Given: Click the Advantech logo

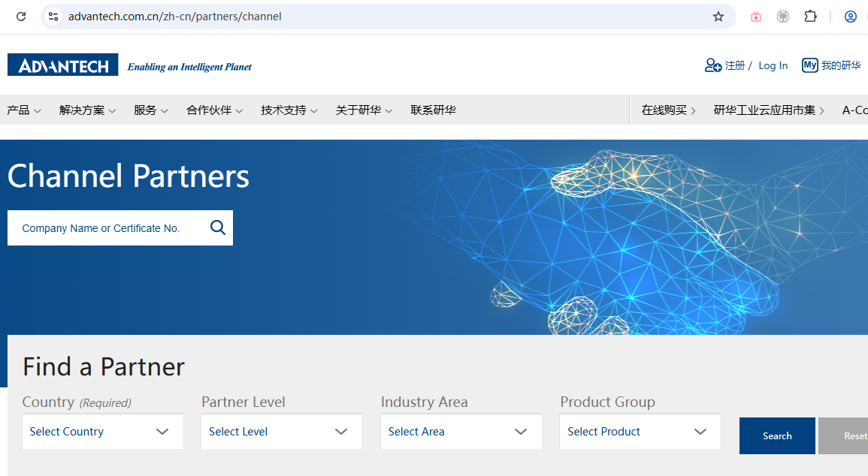Looking at the screenshot, I should pos(62,65).
